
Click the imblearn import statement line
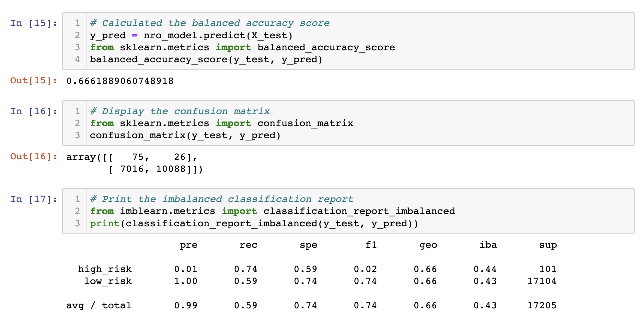[x=272, y=211]
